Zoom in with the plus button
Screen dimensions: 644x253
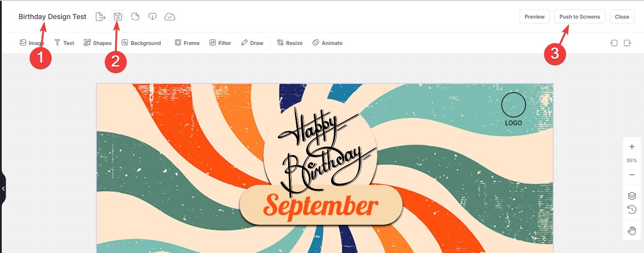pyautogui.click(x=632, y=147)
